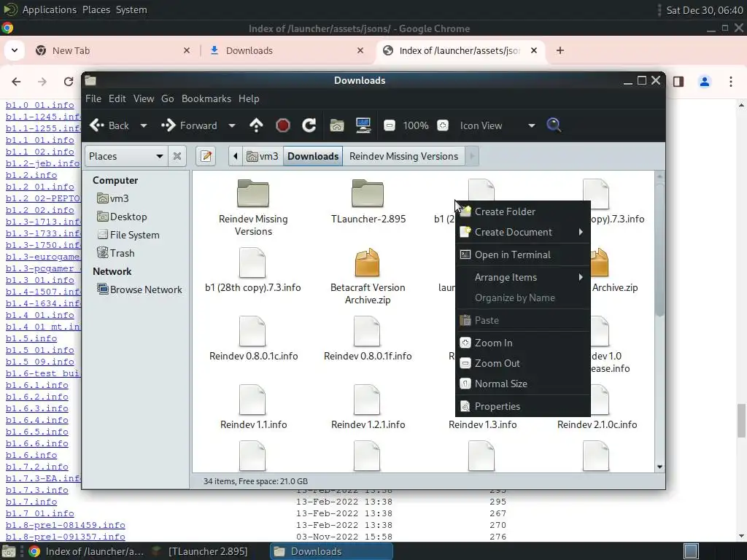Viewport: 747px width, 560px height.
Task: Open file search magnifier icon
Action: click(554, 125)
